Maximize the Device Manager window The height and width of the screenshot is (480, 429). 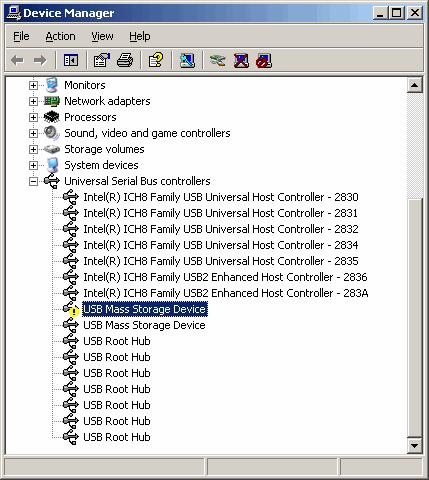(x=397, y=13)
